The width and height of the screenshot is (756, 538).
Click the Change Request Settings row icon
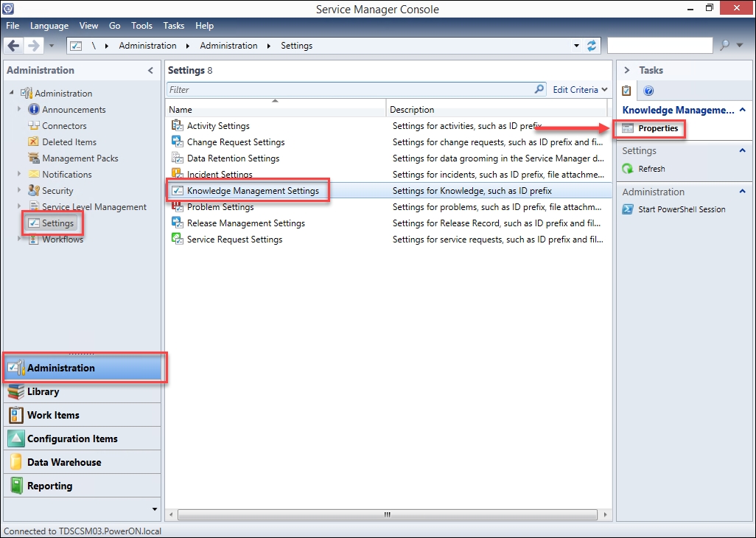[177, 142]
